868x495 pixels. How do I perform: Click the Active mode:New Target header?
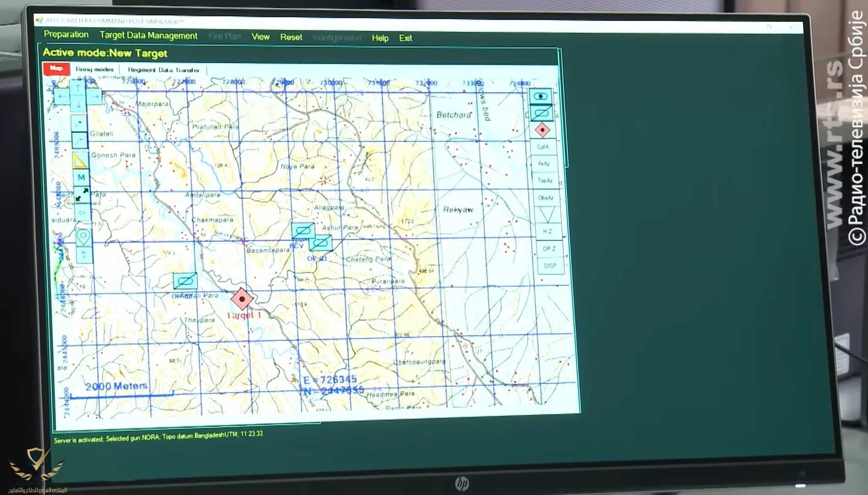pos(105,53)
